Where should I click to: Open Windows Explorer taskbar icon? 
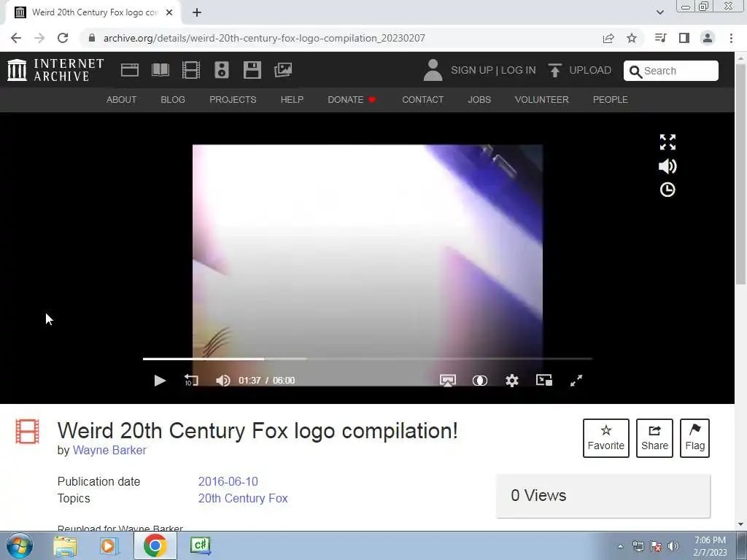click(65, 545)
